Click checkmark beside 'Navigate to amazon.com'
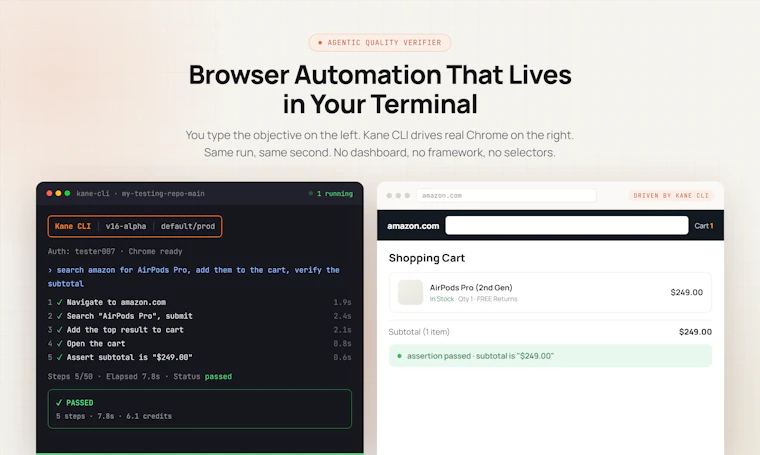Image resolution: width=760 pixels, height=455 pixels. 60,302
